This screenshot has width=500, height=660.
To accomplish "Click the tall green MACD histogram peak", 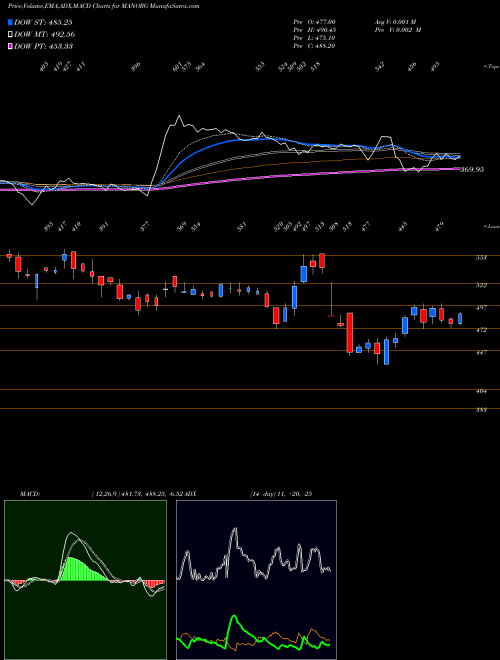I will [70, 568].
